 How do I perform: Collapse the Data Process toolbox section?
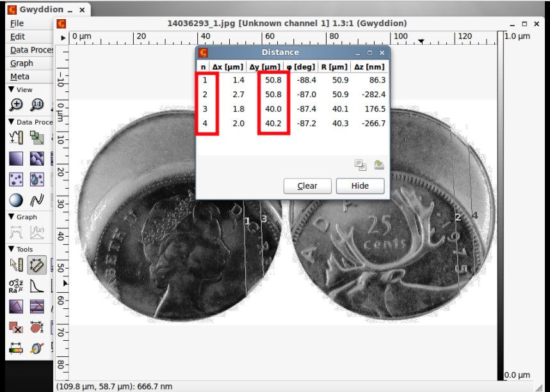point(12,122)
